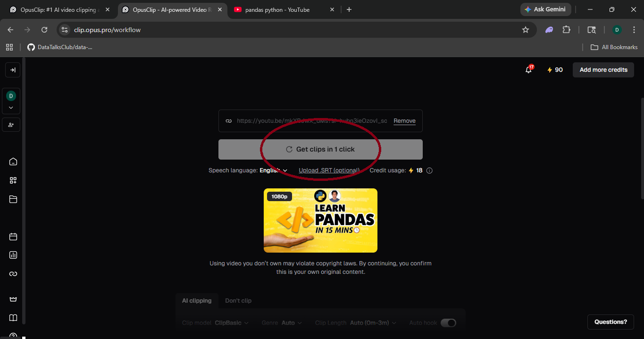Close the OpusClip #1 AI video clipping tab
This screenshot has width=644, height=339.
coord(107,9)
